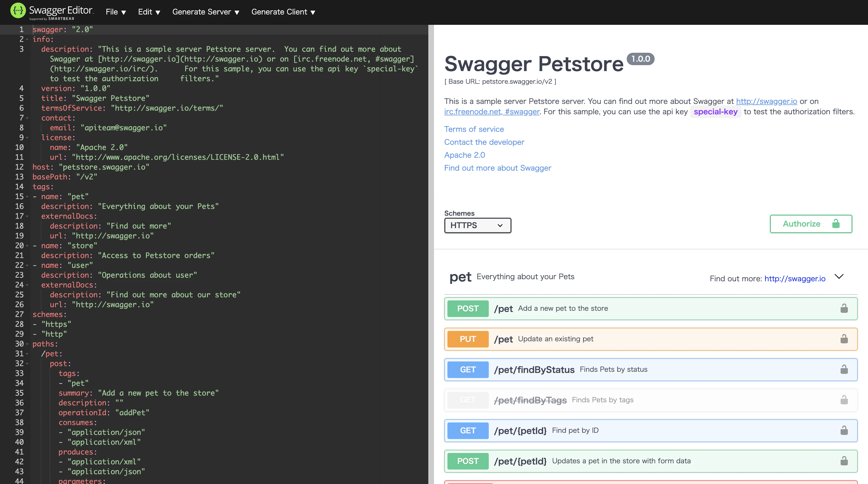Image resolution: width=868 pixels, height=484 pixels.
Task: Open Find out more about Swagger link
Action: (497, 168)
